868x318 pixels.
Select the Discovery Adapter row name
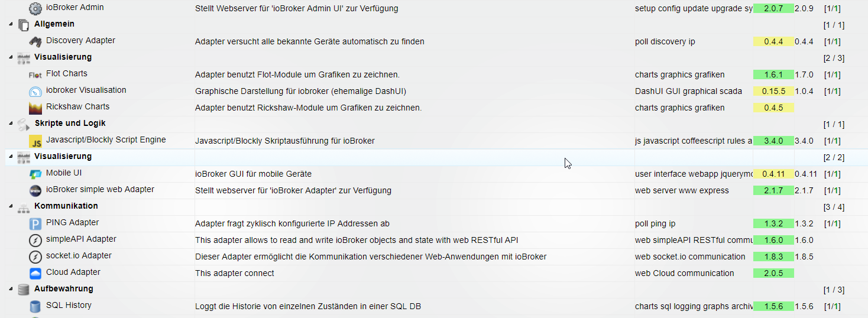pyautogui.click(x=80, y=41)
